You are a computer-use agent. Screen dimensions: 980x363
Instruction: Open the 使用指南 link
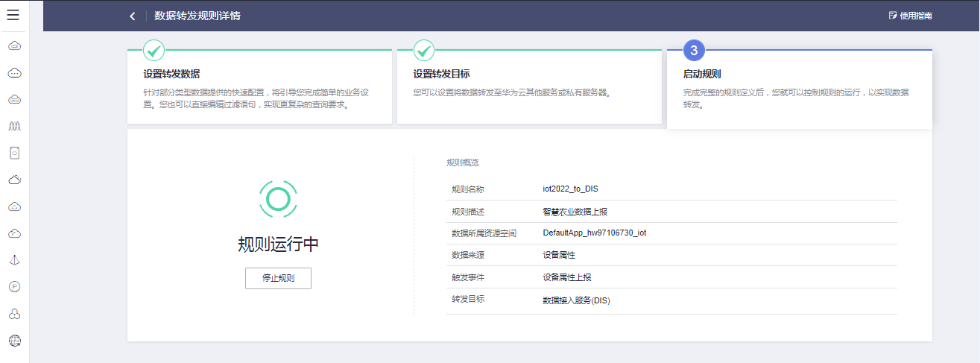pos(916,16)
